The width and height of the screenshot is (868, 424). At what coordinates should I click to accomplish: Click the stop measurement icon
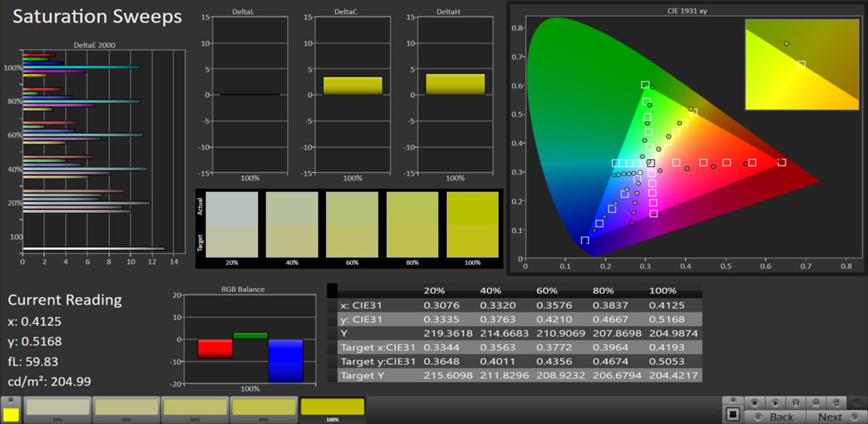pyautogui.click(x=755, y=403)
